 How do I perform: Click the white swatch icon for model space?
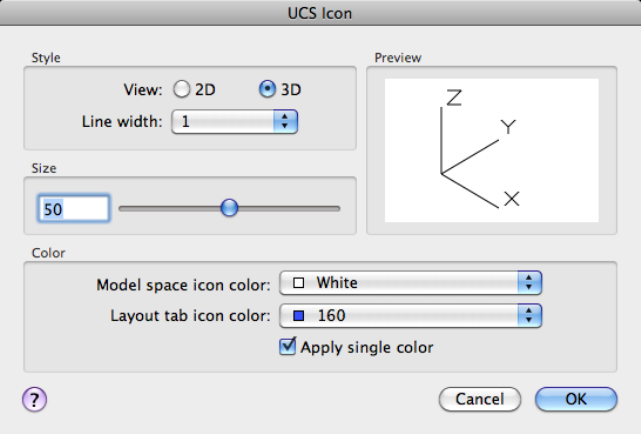coord(298,283)
